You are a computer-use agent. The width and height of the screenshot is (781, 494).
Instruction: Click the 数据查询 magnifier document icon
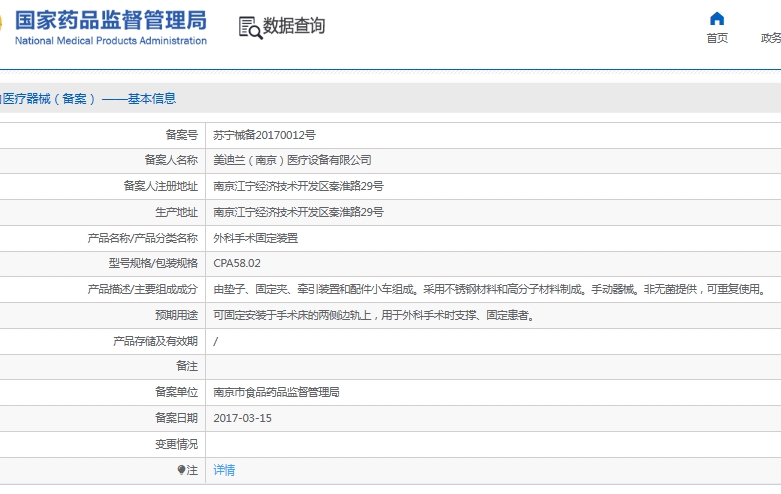250,27
